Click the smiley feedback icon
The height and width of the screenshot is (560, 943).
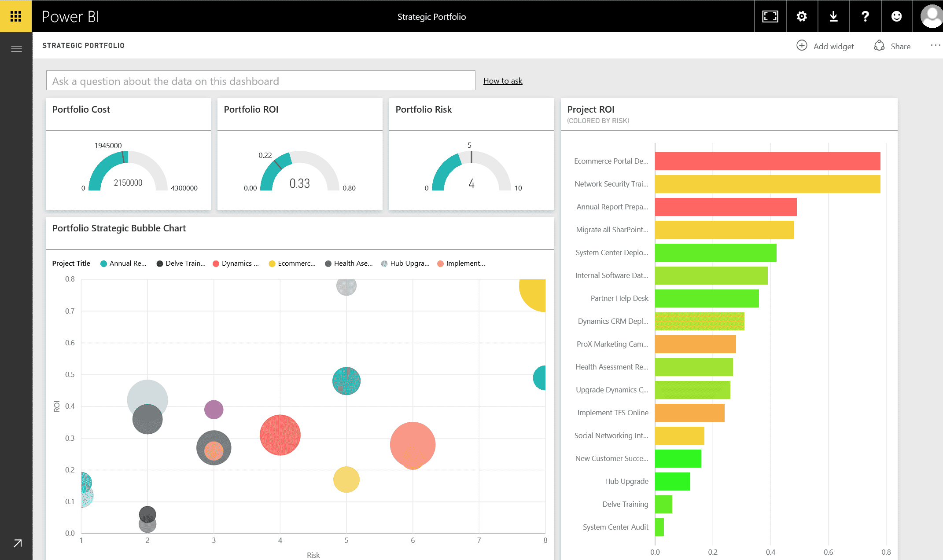(896, 16)
